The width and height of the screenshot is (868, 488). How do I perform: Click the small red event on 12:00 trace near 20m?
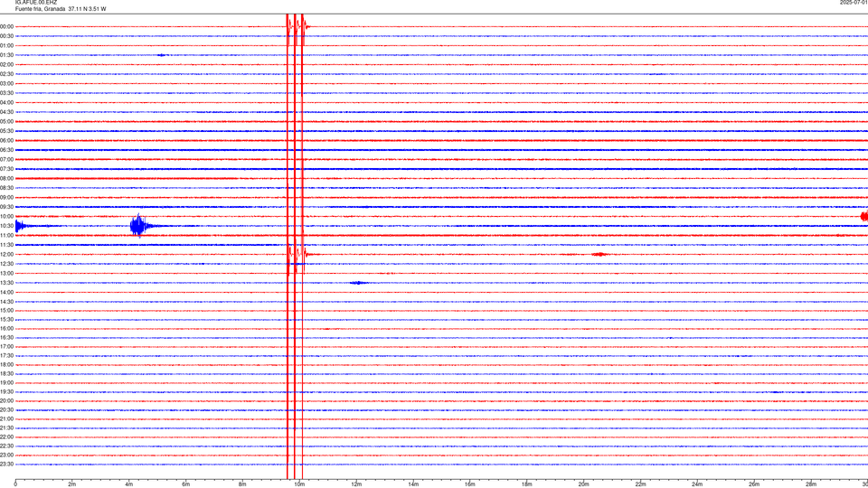[600, 255]
